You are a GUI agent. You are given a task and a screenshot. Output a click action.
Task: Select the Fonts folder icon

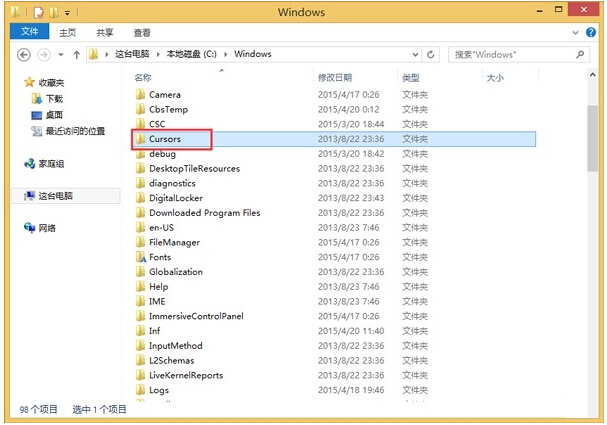141,257
